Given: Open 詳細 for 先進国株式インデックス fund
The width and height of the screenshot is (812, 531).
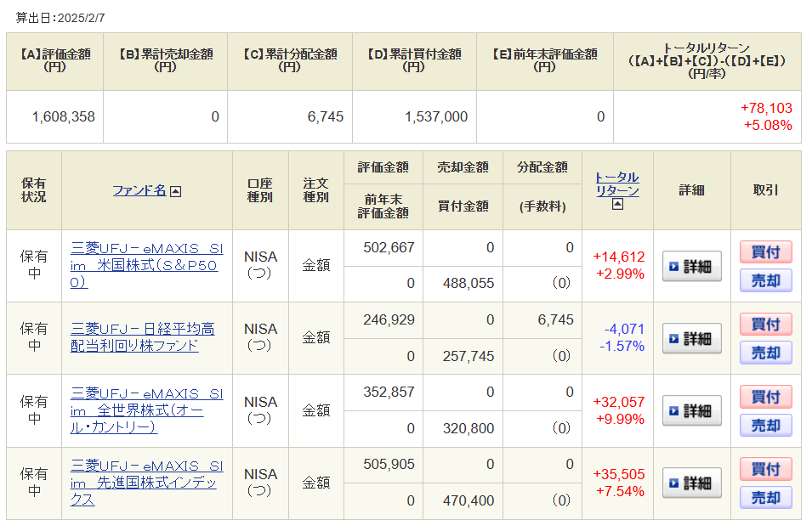Looking at the screenshot, I should (692, 483).
